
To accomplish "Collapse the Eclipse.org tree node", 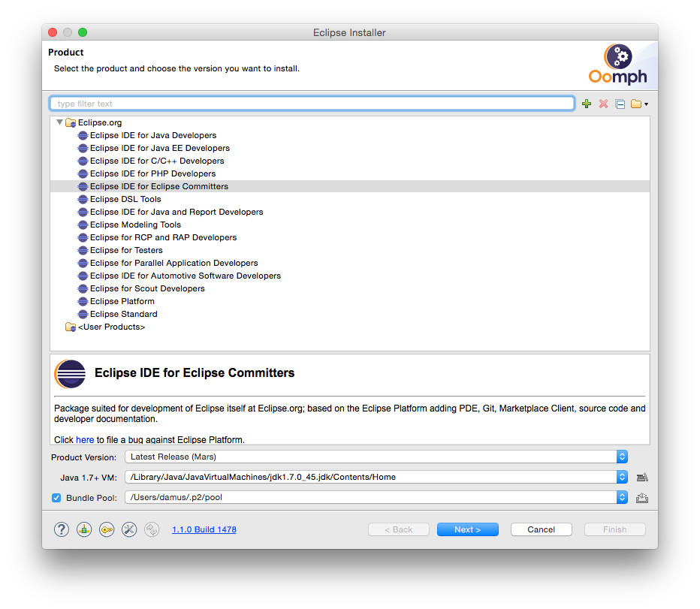I will pyautogui.click(x=59, y=122).
